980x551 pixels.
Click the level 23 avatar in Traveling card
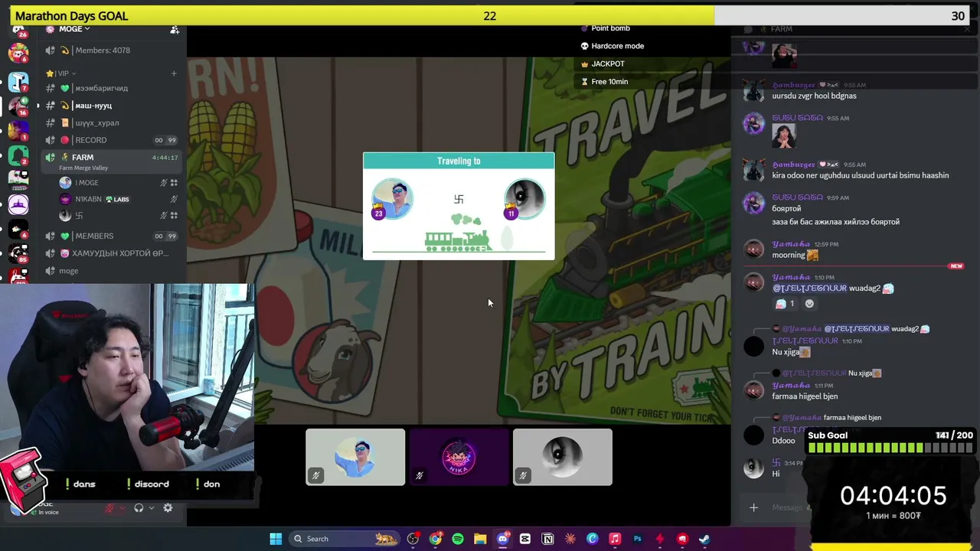click(391, 198)
